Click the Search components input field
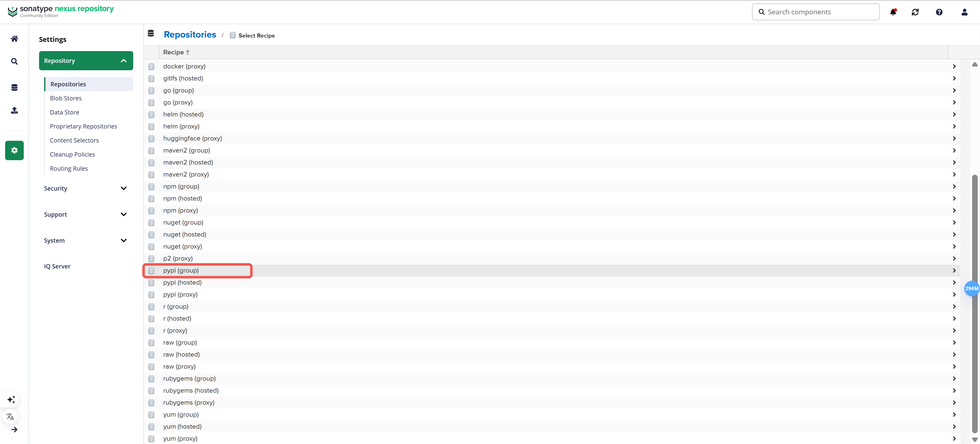980x444 pixels. point(816,12)
